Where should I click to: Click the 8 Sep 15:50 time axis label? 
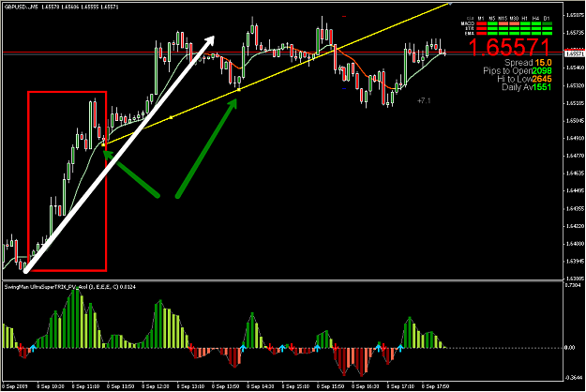tap(331, 386)
